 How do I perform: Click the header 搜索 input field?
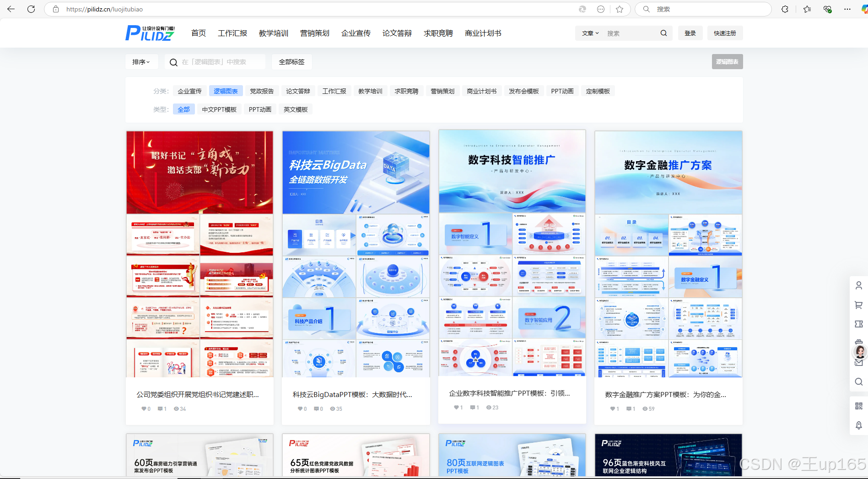(x=631, y=33)
